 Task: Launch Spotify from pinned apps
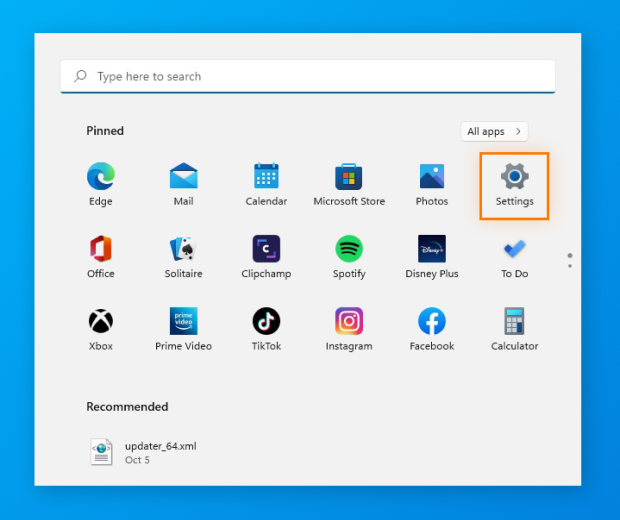tap(349, 250)
